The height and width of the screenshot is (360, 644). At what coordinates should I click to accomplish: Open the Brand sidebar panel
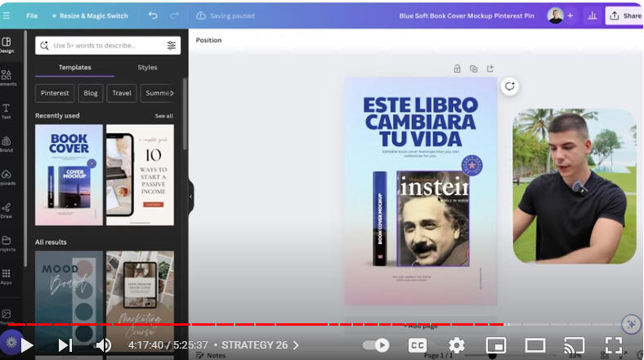(7, 144)
